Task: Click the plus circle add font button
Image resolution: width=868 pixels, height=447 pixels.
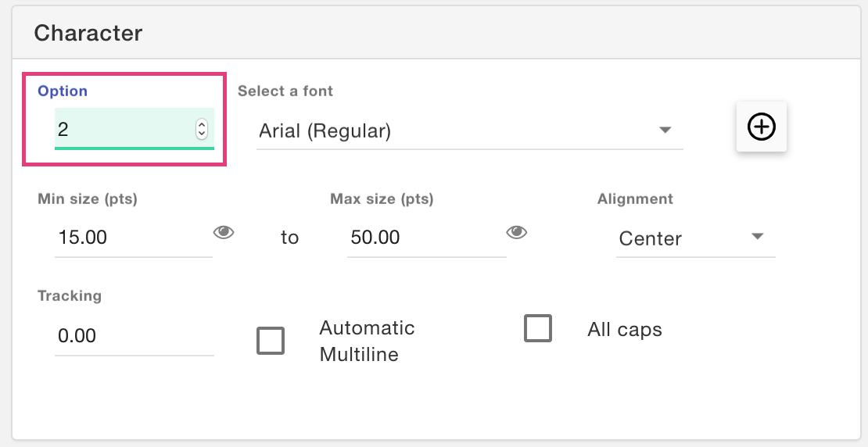Action: coord(761,127)
